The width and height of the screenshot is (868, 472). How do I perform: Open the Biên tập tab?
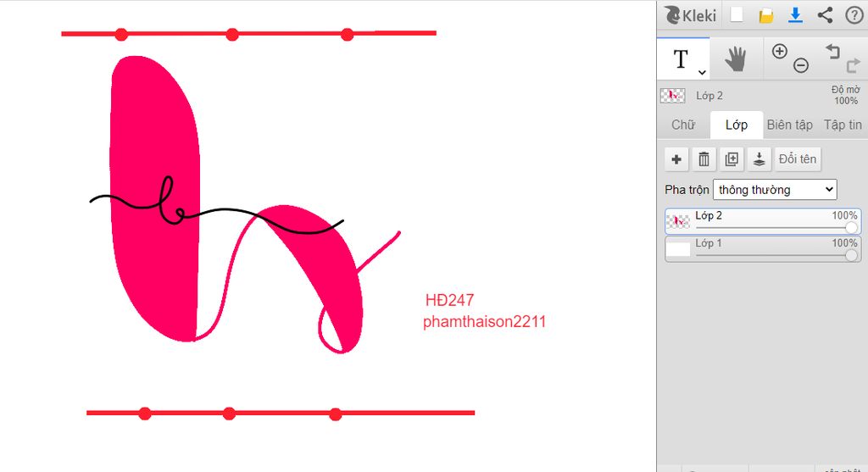click(789, 125)
